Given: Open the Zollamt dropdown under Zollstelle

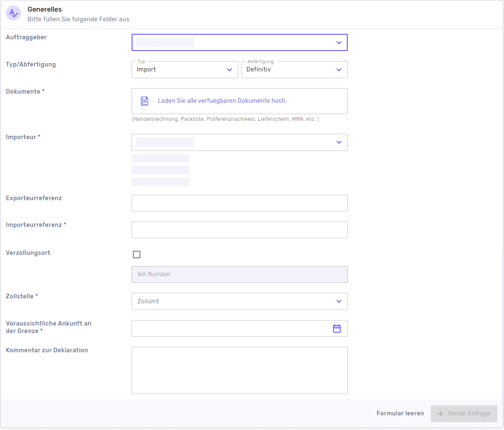Looking at the screenshot, I should pyautogui.click(x=239, y=301).
